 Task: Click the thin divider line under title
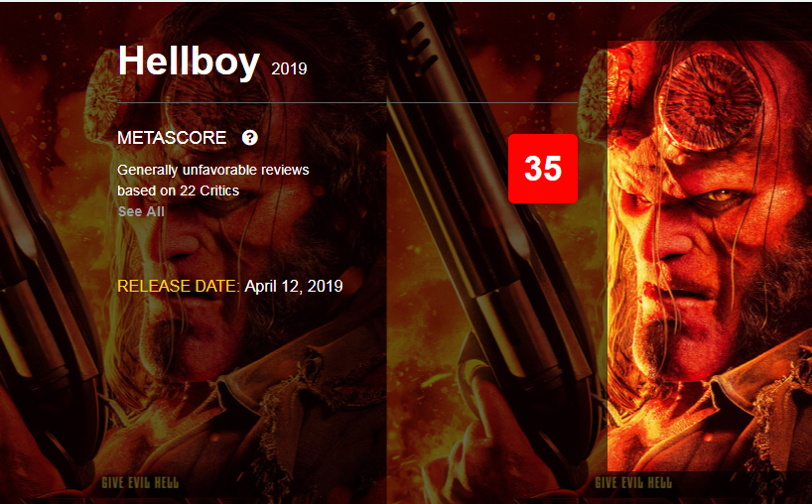[347, 103]
